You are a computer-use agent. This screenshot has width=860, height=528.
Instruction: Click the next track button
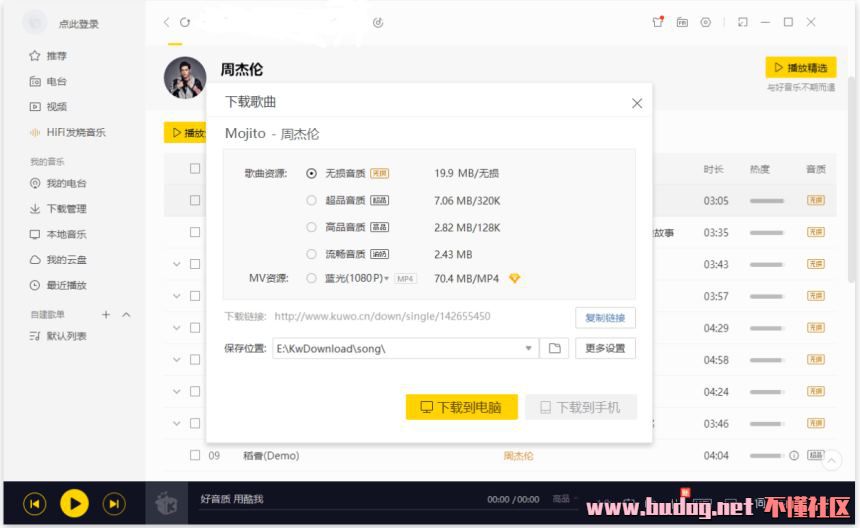click(x=114, y=503)
